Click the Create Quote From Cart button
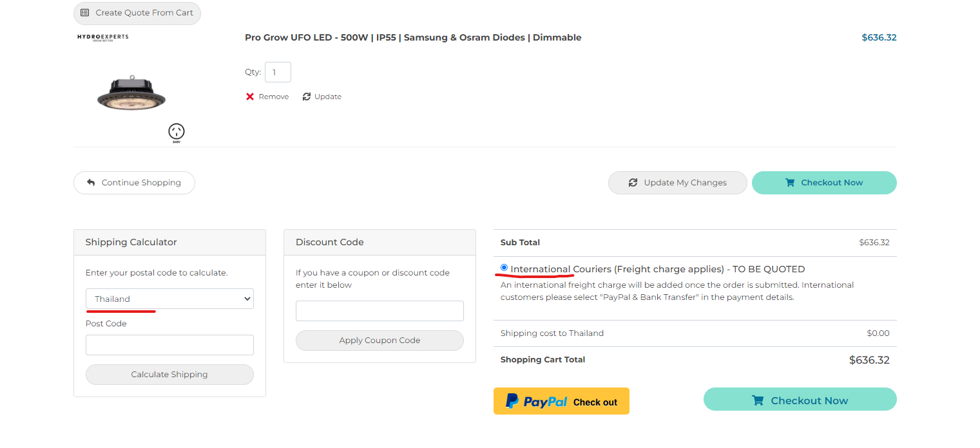The image size is (980, 448). click(137, 13)
